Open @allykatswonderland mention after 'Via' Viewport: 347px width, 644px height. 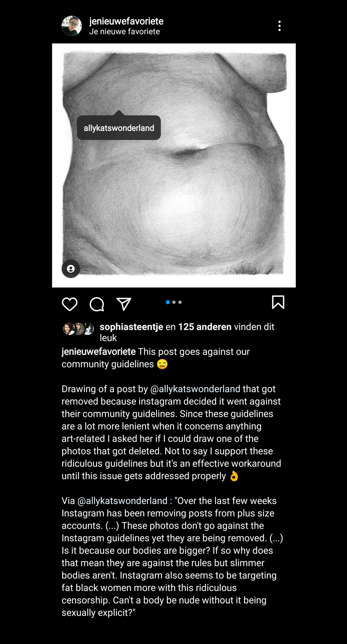(122, 501)
